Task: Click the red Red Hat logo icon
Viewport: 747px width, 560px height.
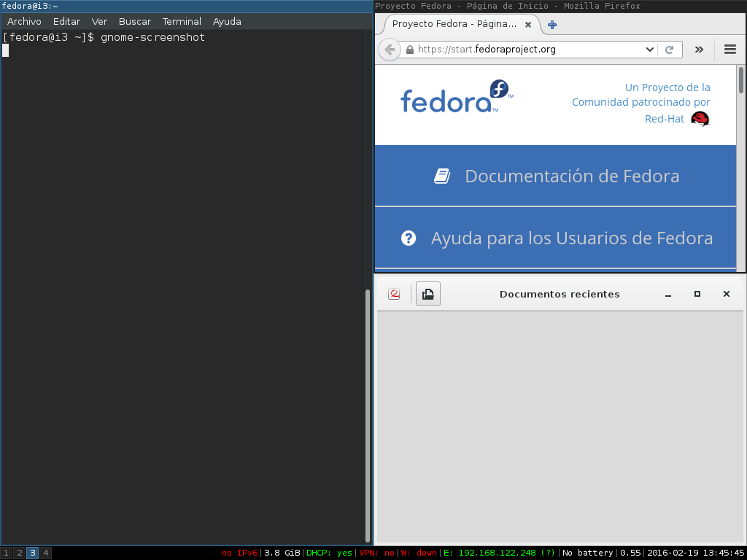Action: pos(700,119)
